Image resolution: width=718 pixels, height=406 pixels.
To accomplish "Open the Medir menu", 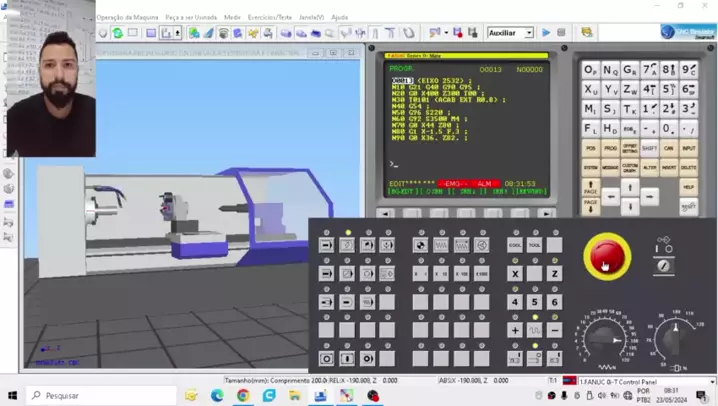I will [x=232, y=17].
